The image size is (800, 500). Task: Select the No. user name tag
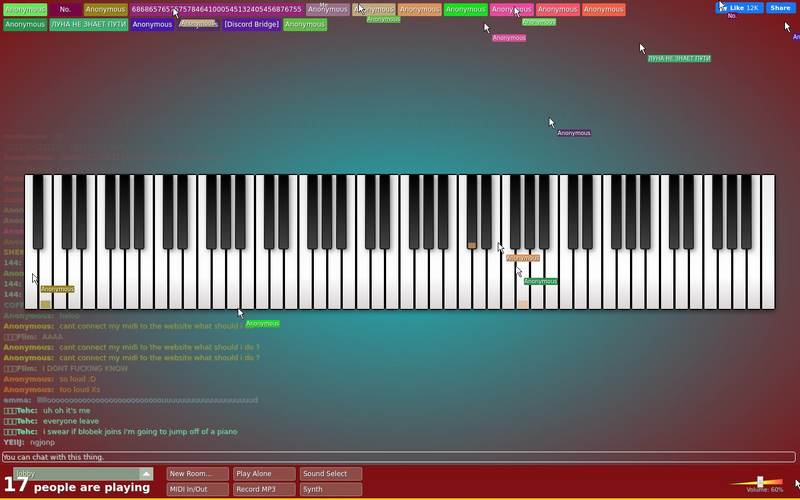(x=65, y=10)
